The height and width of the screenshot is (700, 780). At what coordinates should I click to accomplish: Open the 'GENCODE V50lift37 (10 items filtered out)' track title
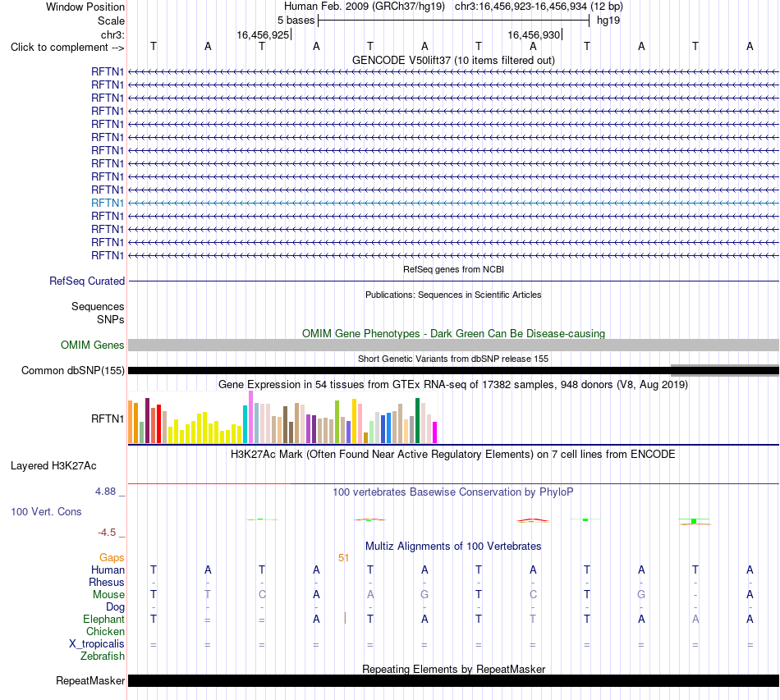click(453, 60)
